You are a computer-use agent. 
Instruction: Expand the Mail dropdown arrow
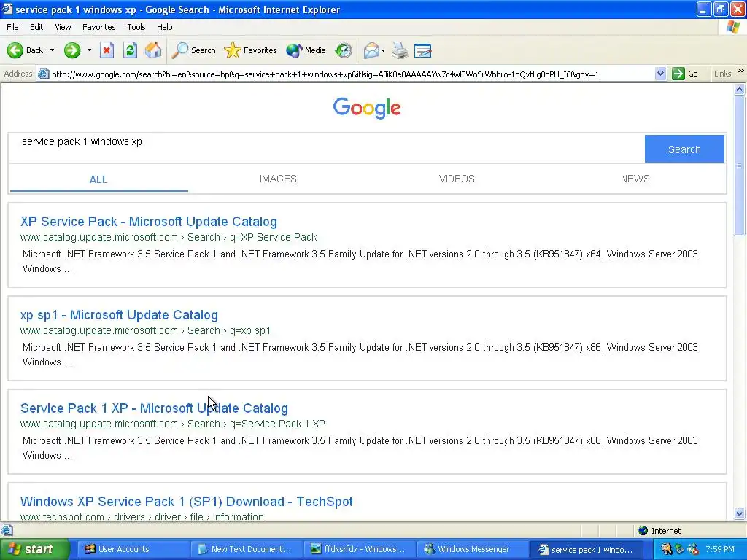pos(383,50)
